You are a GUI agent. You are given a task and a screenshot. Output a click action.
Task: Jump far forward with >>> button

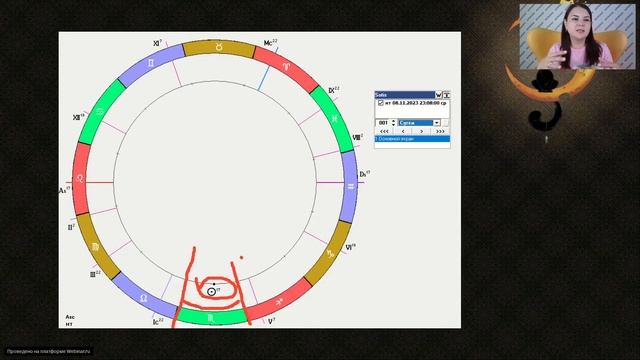coord(440,131)
